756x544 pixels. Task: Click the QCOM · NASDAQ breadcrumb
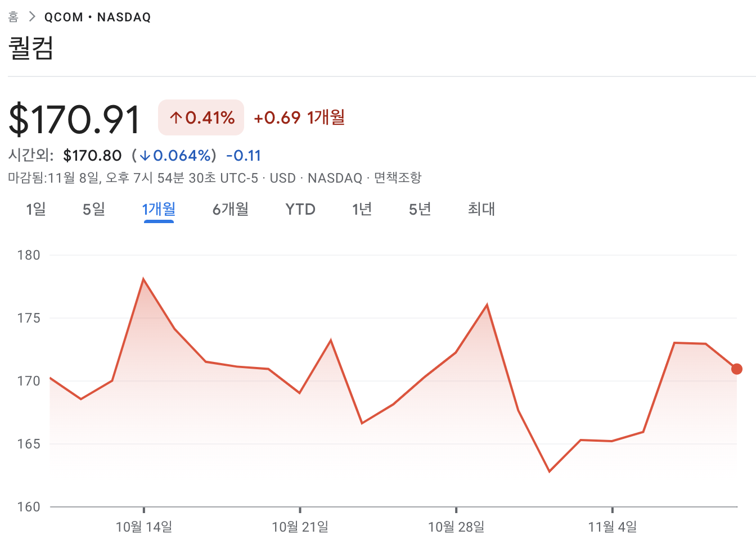pos(97,17)
